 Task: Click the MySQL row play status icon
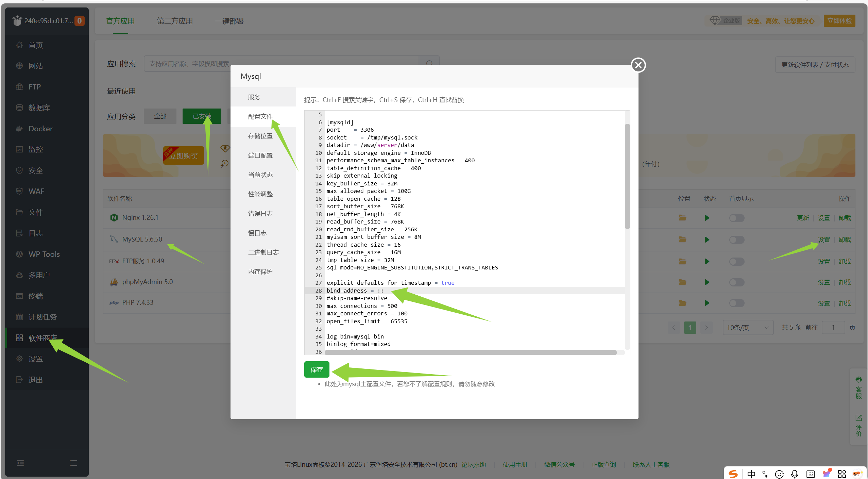tap(707, 239)
